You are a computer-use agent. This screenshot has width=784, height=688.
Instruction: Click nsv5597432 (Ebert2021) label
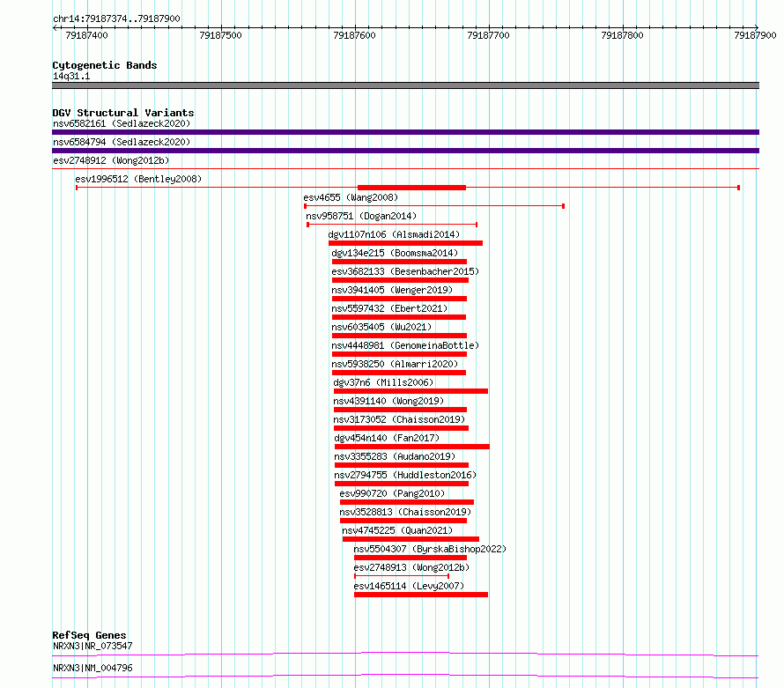tap(389, 308)
